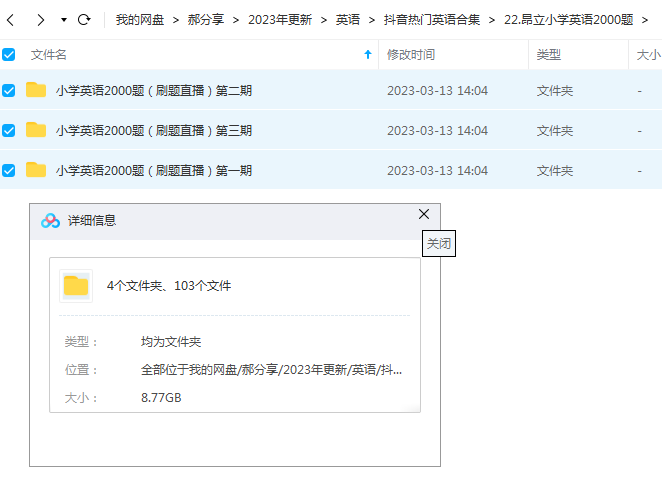Open folder icon for 小学英语2000题 第一期
The width and height of the screenshot is (662, 484).
click(36, 170)
